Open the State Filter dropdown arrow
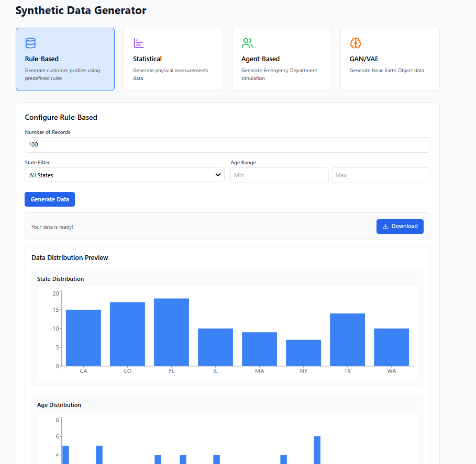 (x=218, y=175)
